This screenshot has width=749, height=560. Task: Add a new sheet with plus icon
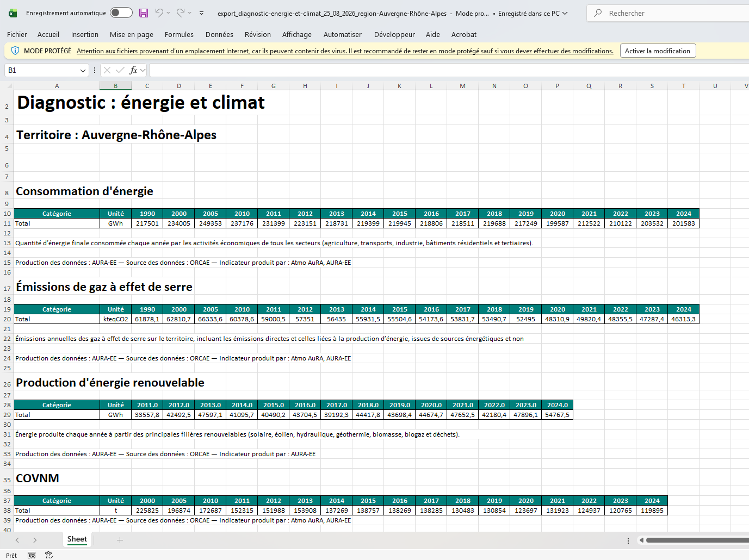(x=120, y=540)
